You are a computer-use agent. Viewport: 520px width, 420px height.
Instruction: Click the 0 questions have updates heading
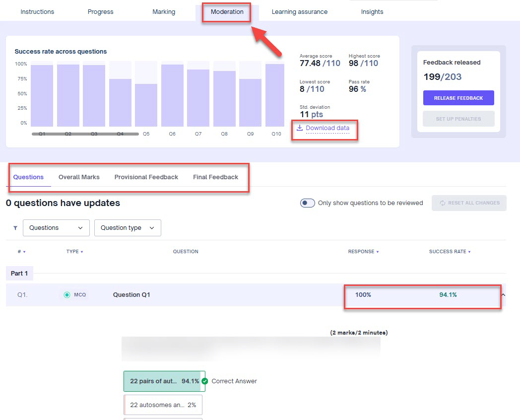63,203
